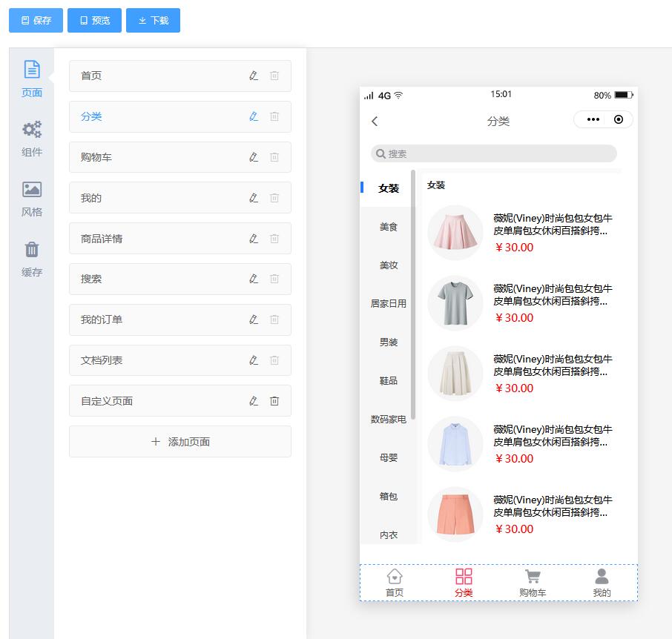Viewport: 672px width, 639px height.
Task: Click the 预览 preview button
Action: coord(94,20)
